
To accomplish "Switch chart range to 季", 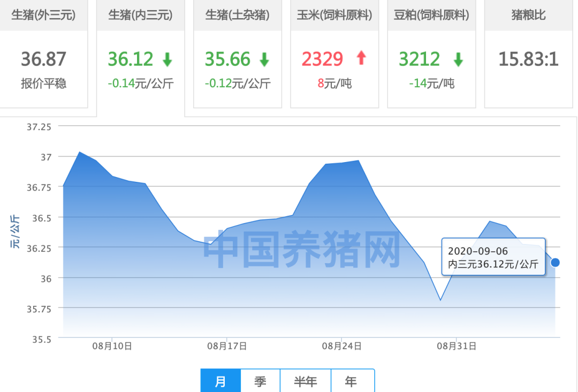I will [260, 381].
